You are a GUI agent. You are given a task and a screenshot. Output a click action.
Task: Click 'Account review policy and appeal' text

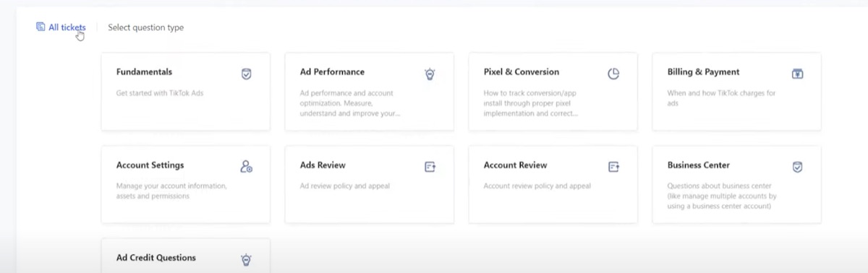[537, 186]
